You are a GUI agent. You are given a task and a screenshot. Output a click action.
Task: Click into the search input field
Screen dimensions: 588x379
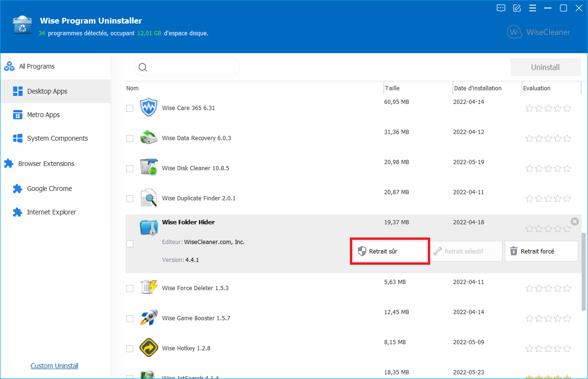coord(186,67)
